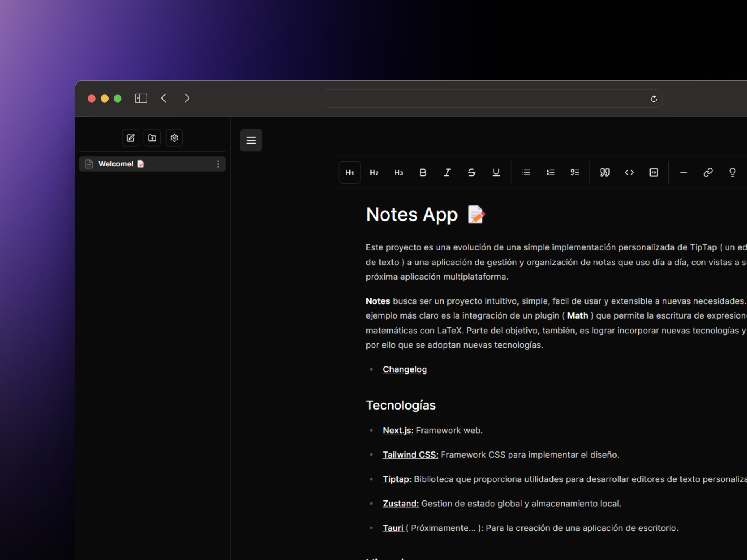Open the Welcome! note options menu
The image size is (747, 560).
point(218,164)
